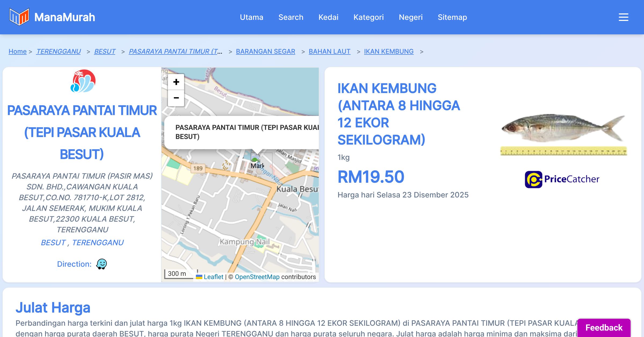Click the Ikan Kembung fish image

563,134
